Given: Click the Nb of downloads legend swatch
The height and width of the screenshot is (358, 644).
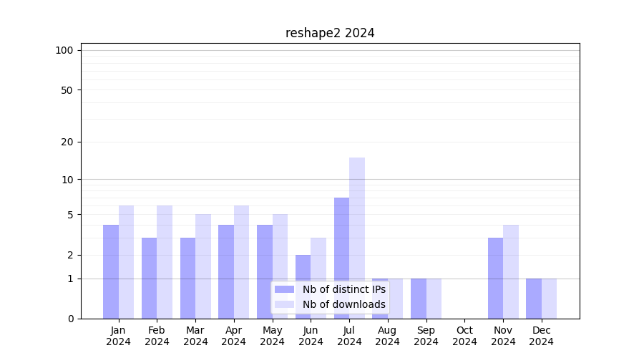Looking at the screenshot, I should click(284, 304).
